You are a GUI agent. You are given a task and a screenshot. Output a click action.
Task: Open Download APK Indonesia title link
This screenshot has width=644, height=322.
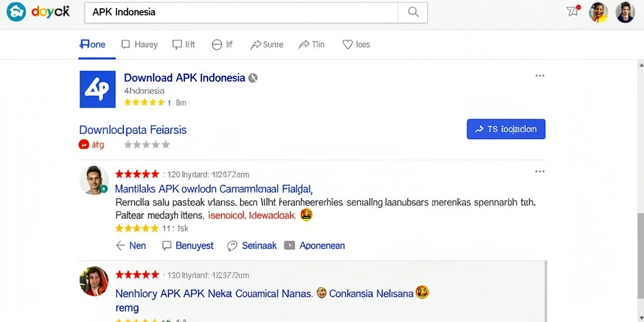pos(184,77)
